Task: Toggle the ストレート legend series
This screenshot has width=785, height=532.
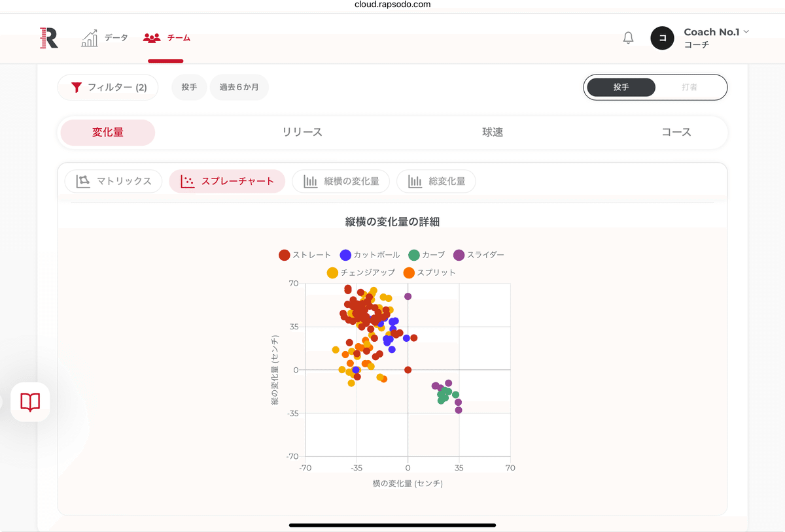Action: click(305, 255)
